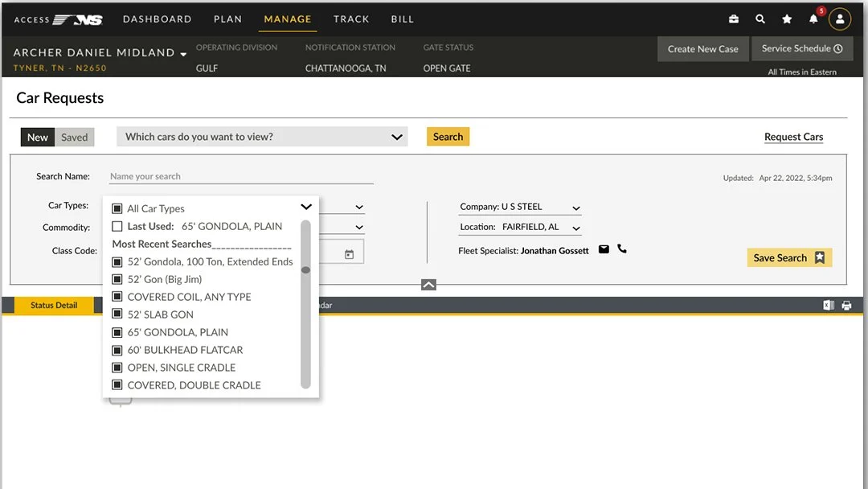The width and height of the screenshot is (868, 489).
Task: Email the fleet specialist via envelope icon
Action: click(x=604, y=249)
